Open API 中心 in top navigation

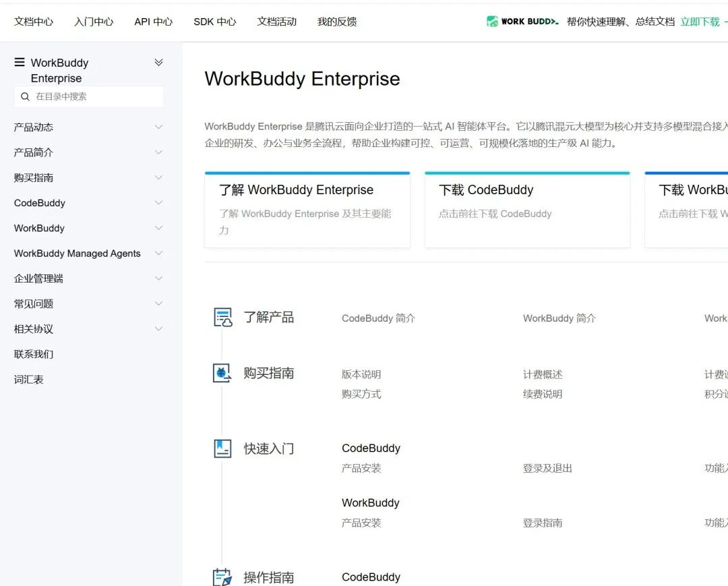(154, 22)
